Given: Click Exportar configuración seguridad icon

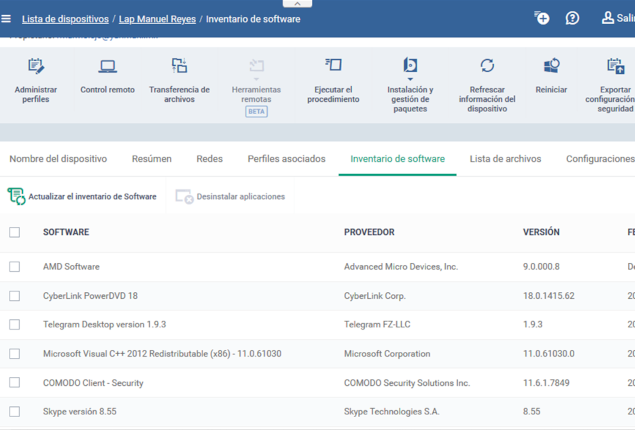Looking at the screenshot, I should coord(616,66).
